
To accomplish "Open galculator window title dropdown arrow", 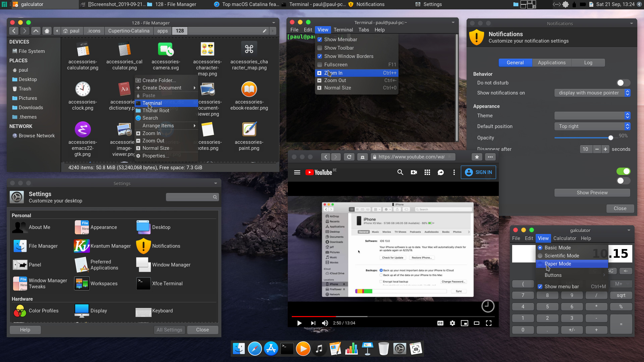I will click(x=629, y=230).
